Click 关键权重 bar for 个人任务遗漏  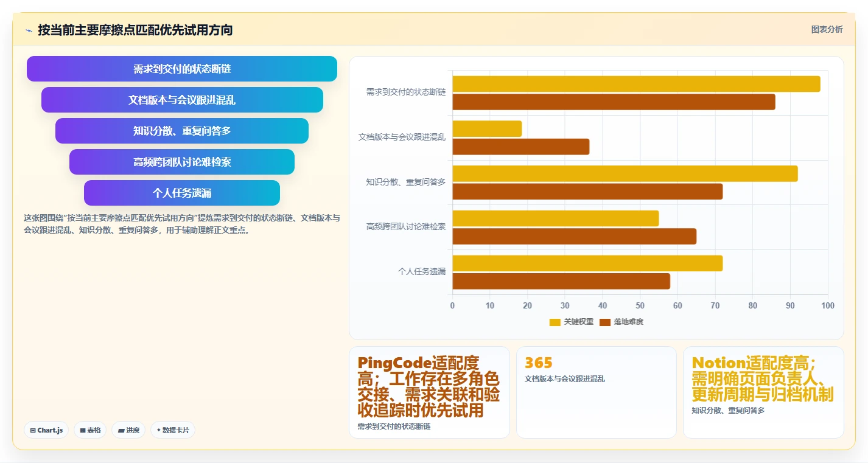[587, 263]
